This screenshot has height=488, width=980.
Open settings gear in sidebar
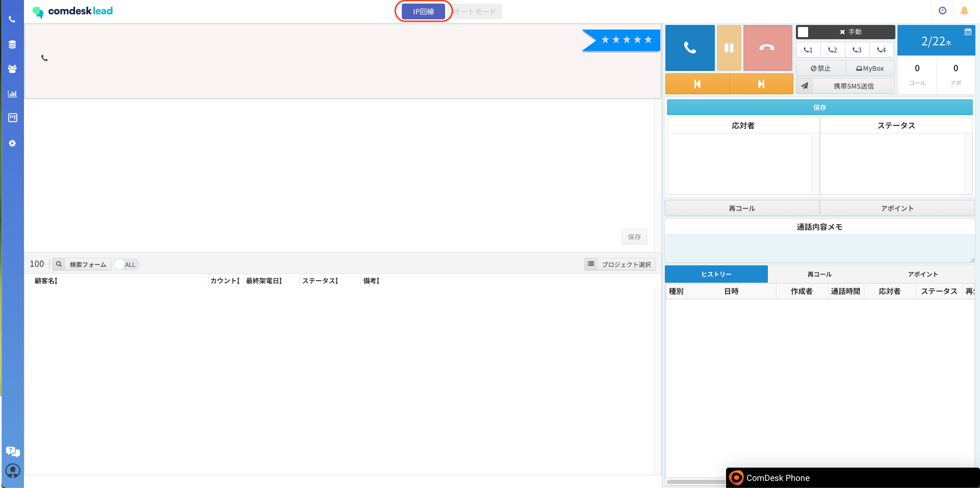tap(12, 144)
